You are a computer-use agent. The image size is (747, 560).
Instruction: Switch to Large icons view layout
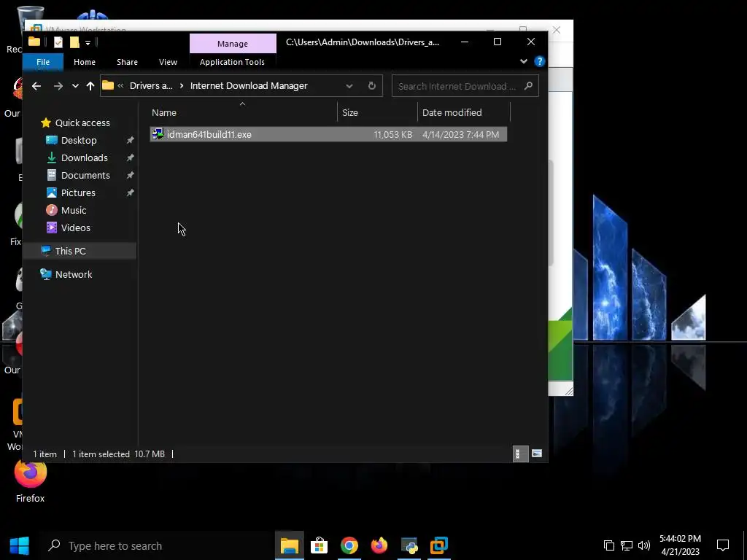tap(537, 454)
